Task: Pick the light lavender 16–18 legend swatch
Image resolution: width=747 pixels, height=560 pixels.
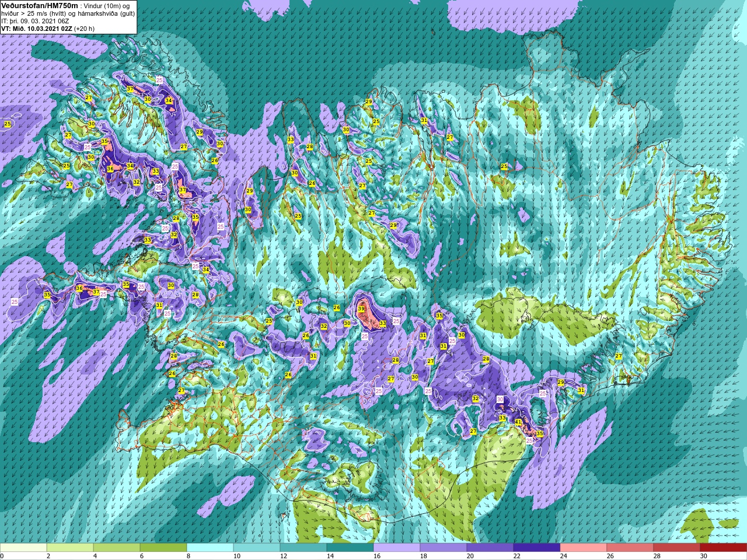Action: (397, 548)
